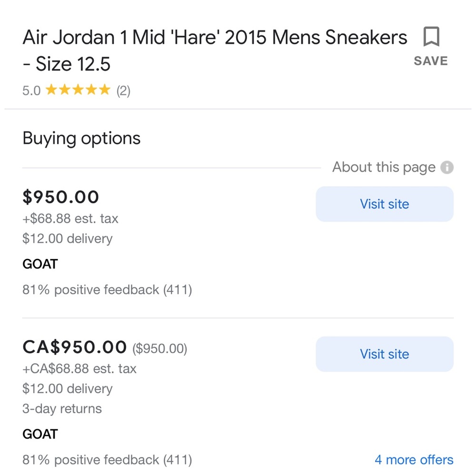Show 4 more offers
The image size is (476, 476).
pyautogui.click(x=414, y=460)
